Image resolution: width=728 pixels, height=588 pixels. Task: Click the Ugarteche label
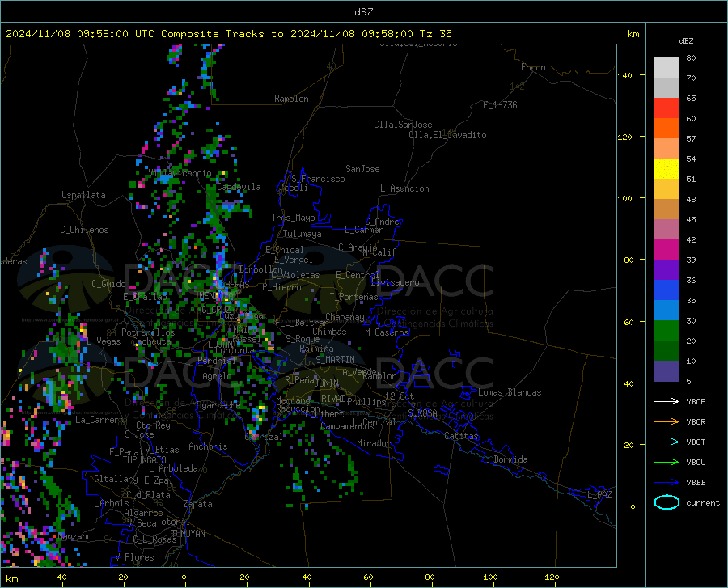point(218,404)
